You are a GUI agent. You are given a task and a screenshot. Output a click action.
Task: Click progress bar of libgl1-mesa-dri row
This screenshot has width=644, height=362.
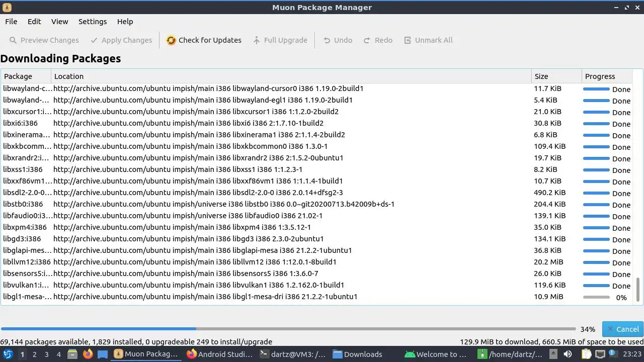coord(596,297)
